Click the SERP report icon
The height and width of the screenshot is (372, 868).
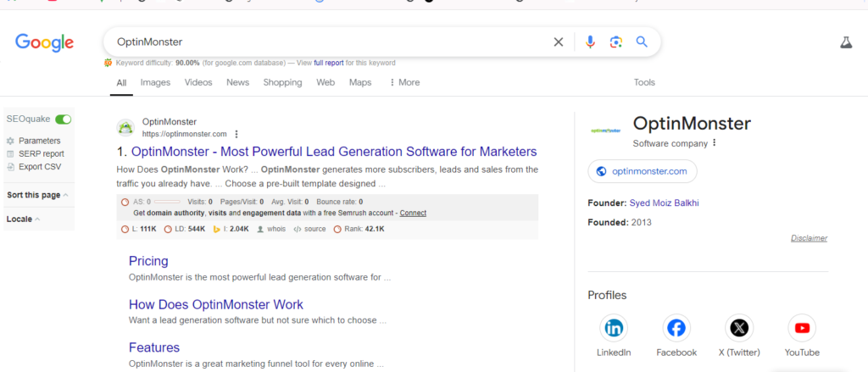click(x=10, y=154)
